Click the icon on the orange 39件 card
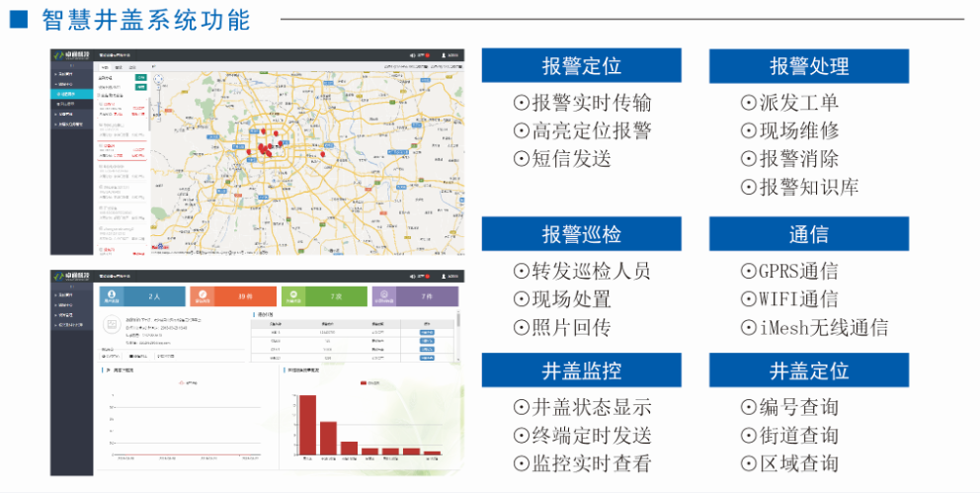This screenshot has width=980, height=493. point(203,294)
